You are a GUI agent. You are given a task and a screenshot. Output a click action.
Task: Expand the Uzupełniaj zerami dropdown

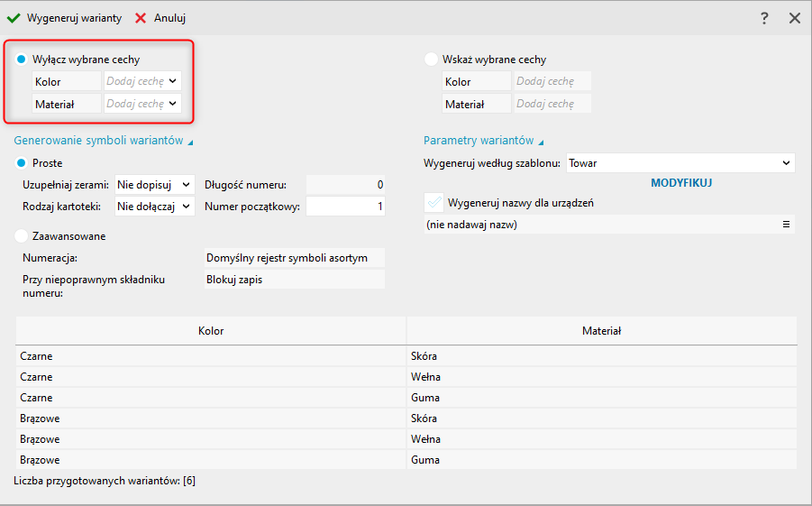(187, 185)
